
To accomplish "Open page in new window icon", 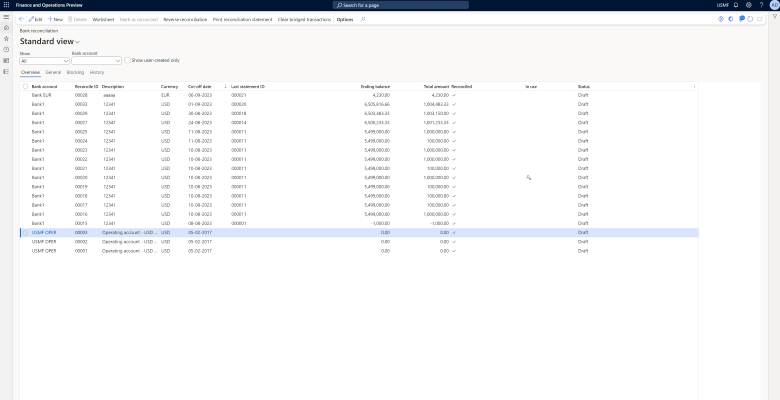I will click(760, 19).
